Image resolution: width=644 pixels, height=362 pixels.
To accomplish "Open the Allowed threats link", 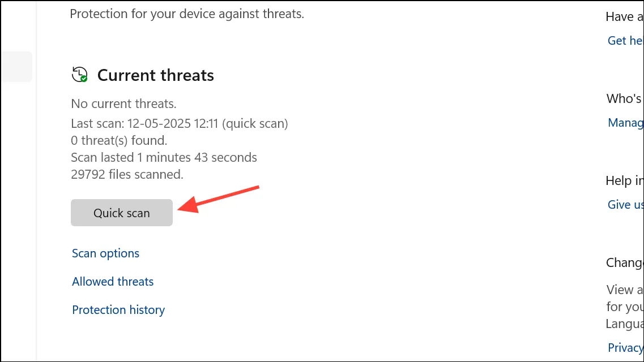I will coord(113,282).
